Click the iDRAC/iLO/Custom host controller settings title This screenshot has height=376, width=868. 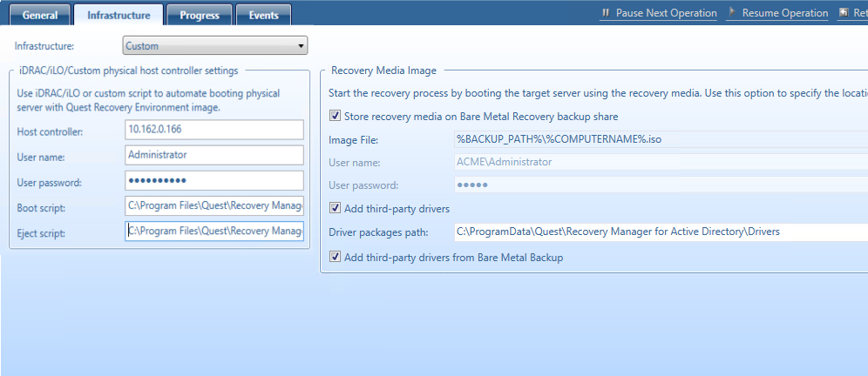click(128, 70)
